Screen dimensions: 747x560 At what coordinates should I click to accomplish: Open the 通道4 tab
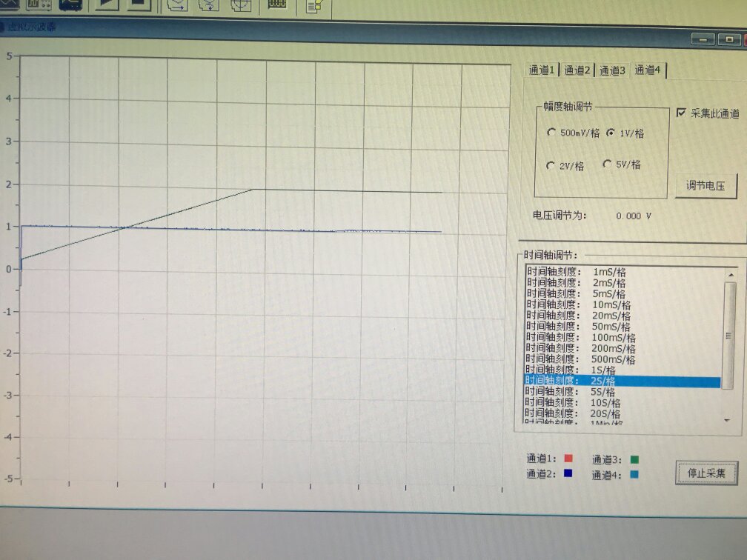(648, 70)
